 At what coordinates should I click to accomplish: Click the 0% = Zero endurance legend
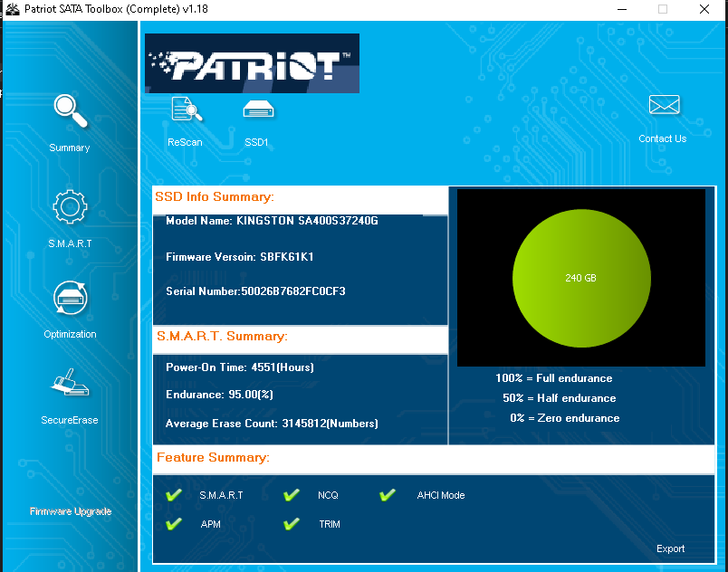pyautogui.click(x=565, y=418)
